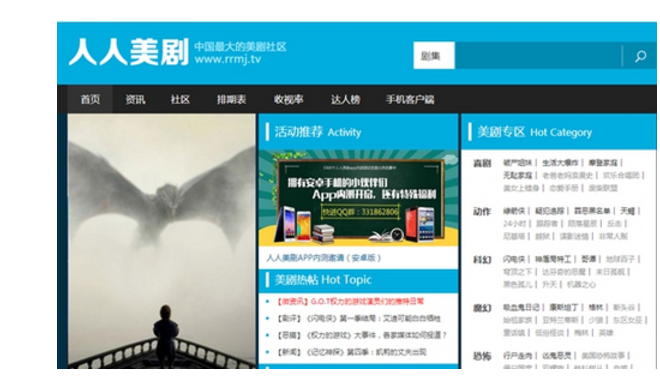Open the 达人榜 nav item
Viewport: 660px width, 382px height.
[x=346, y=99]
